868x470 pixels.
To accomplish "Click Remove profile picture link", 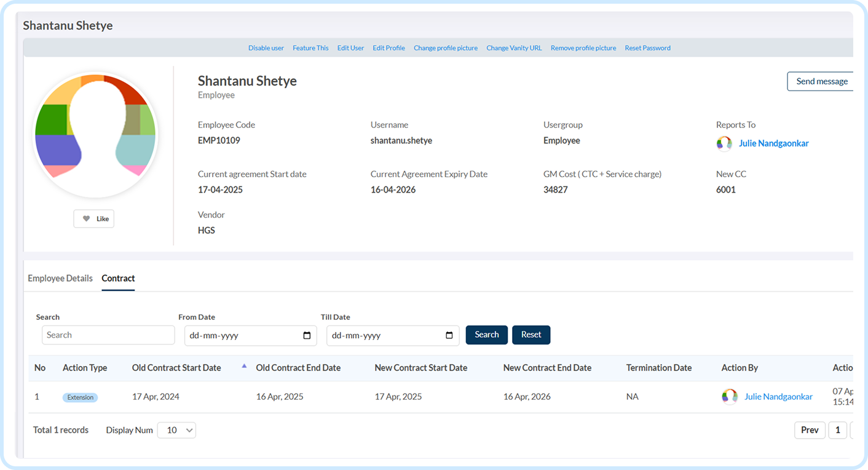I will (x=583, y=48).
